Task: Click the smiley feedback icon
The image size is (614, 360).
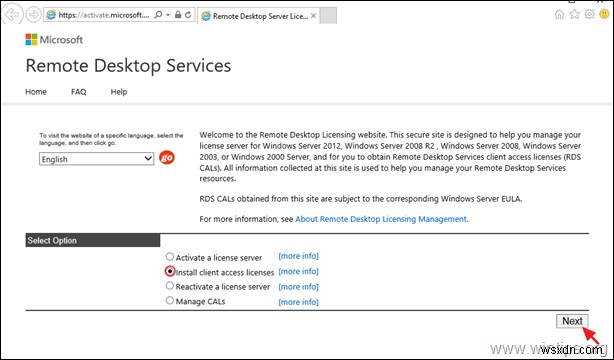Action: point(605,14)
